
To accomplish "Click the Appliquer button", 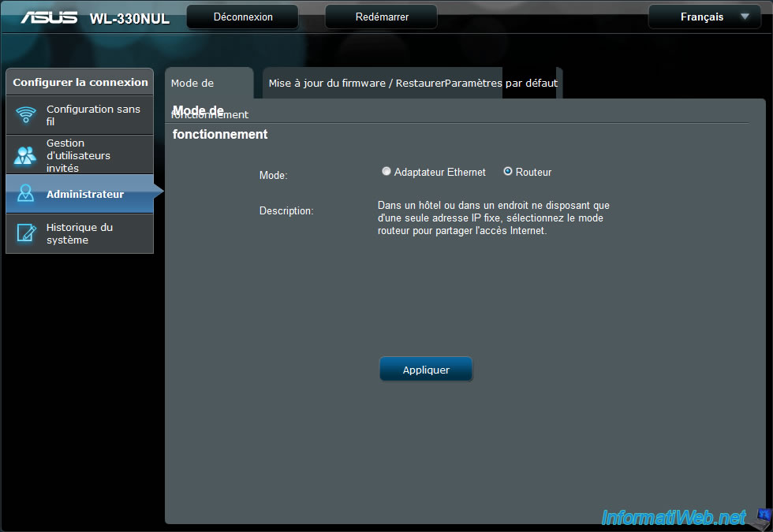I will click(x=426, y=370).
